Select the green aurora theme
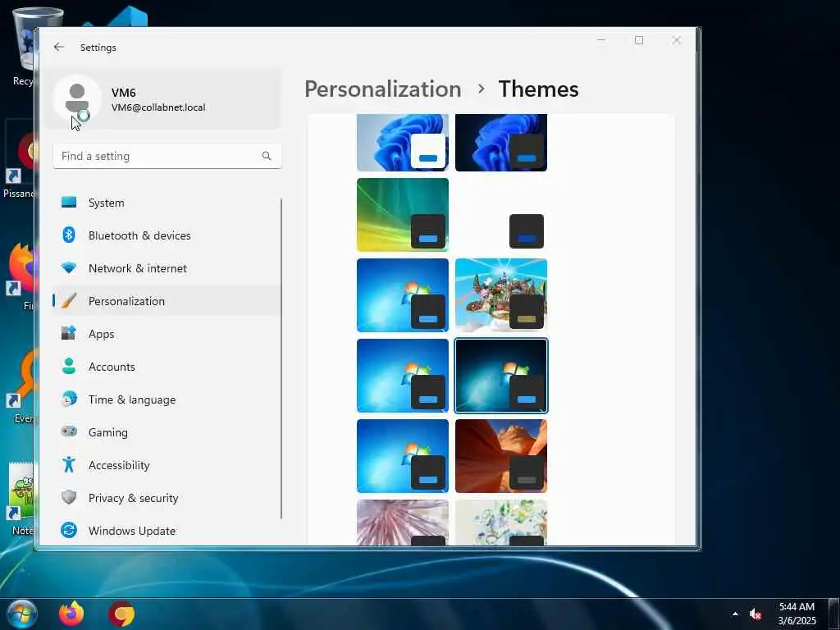 pos(402,215)
